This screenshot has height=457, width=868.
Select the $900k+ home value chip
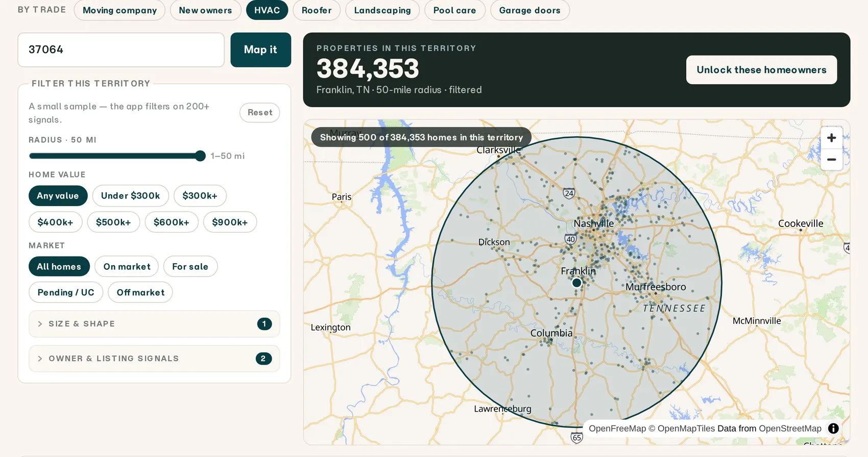click(230, 222)
